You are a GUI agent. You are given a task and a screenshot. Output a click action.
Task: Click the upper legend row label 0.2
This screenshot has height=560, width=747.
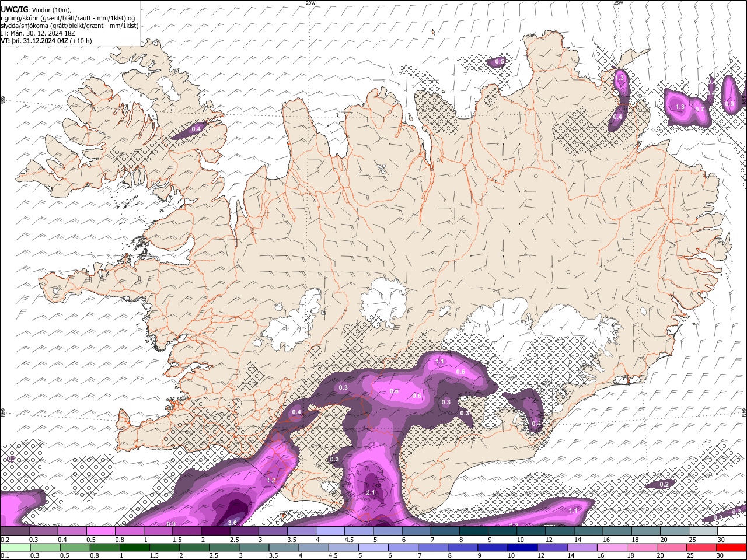[4, 540]
